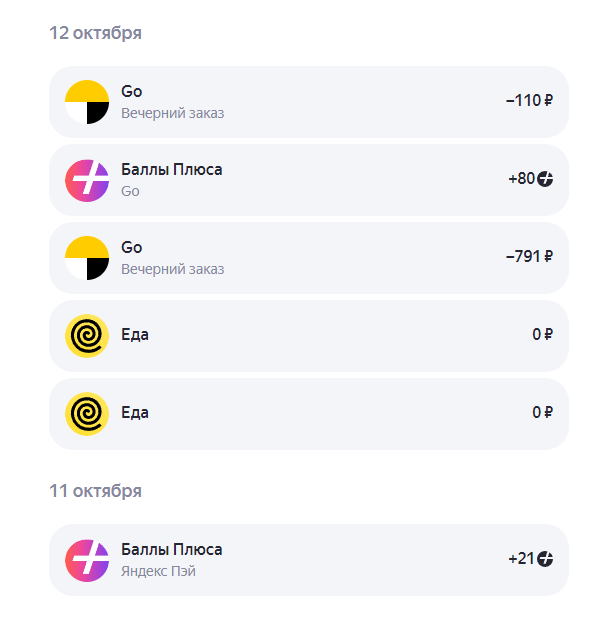This screenshot has width=615, height=618.
Task: Click the spiral icon of the first Еда entry
Action: 86,335
